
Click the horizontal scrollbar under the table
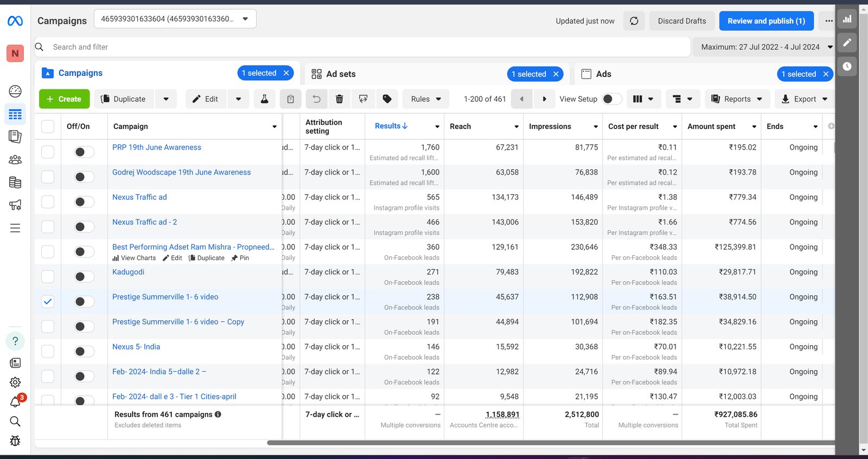(551, 443)
